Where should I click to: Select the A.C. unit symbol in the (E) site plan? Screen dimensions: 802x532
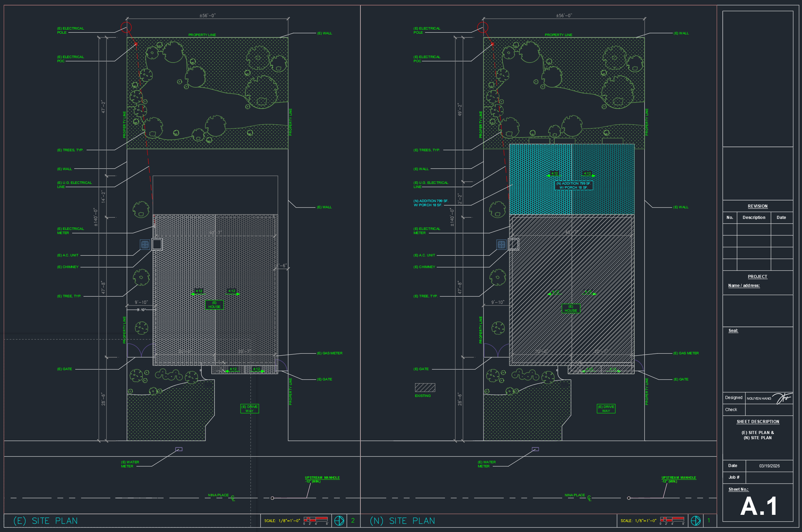click(145, 244)
